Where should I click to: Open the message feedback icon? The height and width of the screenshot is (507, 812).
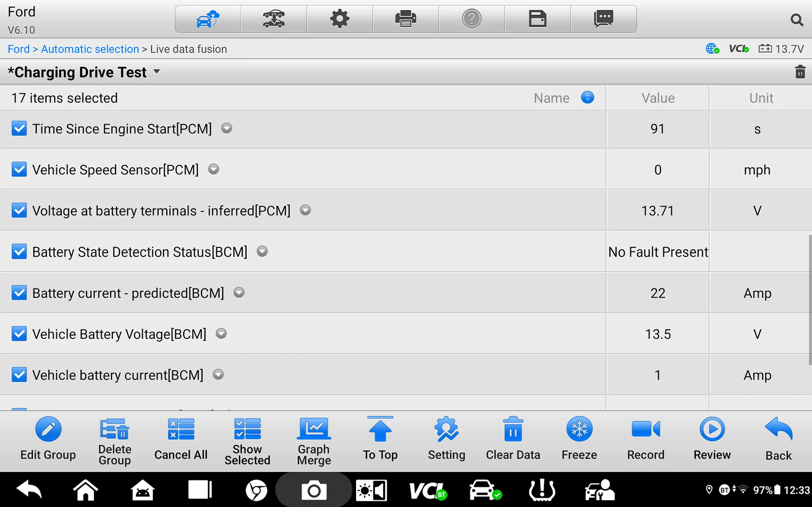point(603,19)
